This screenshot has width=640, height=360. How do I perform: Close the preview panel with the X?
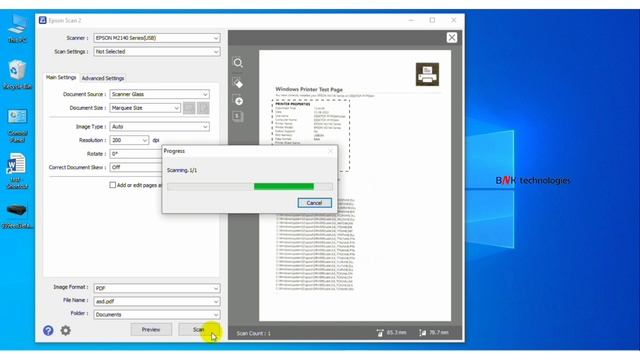click(x=451, y=38)
